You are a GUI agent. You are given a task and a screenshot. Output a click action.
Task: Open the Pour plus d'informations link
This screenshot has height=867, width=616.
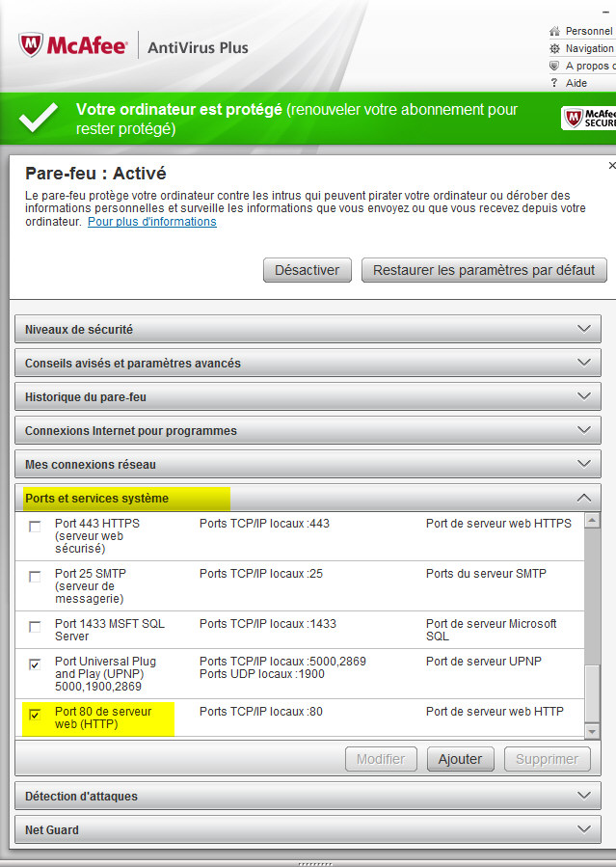[x=152, y=222]
